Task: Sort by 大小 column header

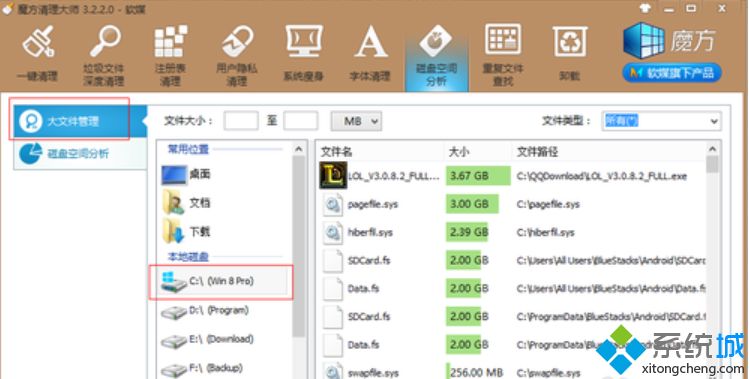Action: tap(459, 152)
